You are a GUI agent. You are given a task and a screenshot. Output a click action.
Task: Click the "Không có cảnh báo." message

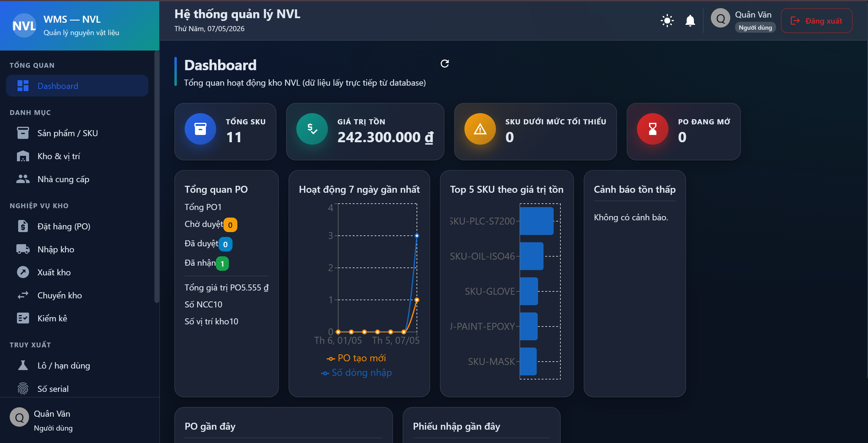(631, 217)
